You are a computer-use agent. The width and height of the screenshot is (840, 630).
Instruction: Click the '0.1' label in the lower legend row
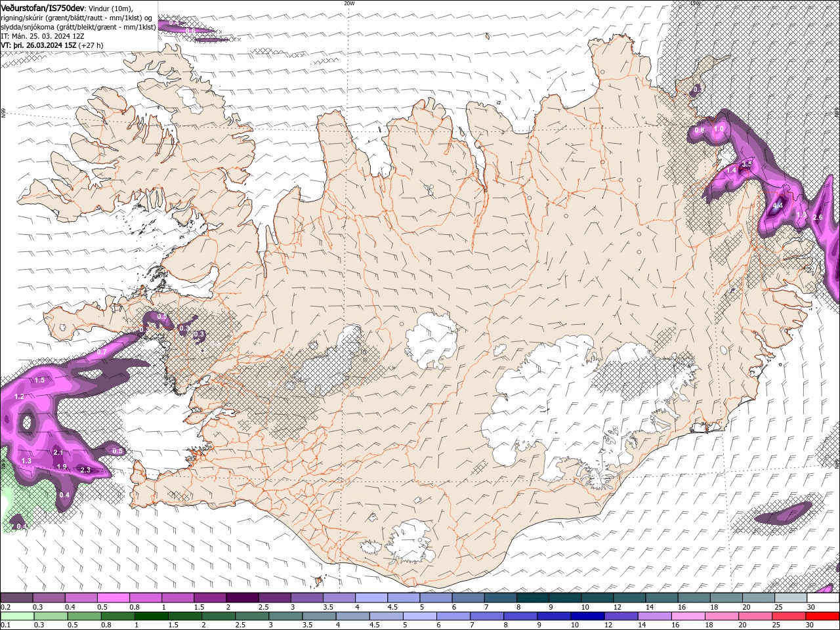[5, 625]
